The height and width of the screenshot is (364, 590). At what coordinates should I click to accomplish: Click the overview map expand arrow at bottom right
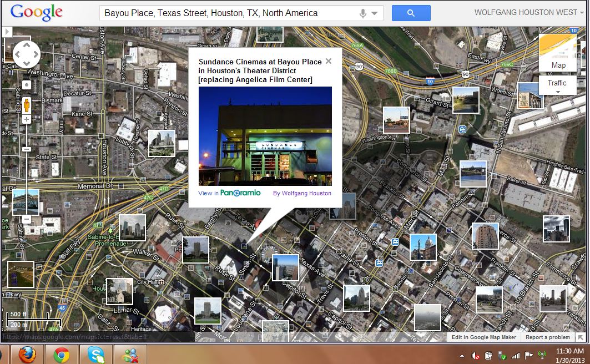point(581,337)
